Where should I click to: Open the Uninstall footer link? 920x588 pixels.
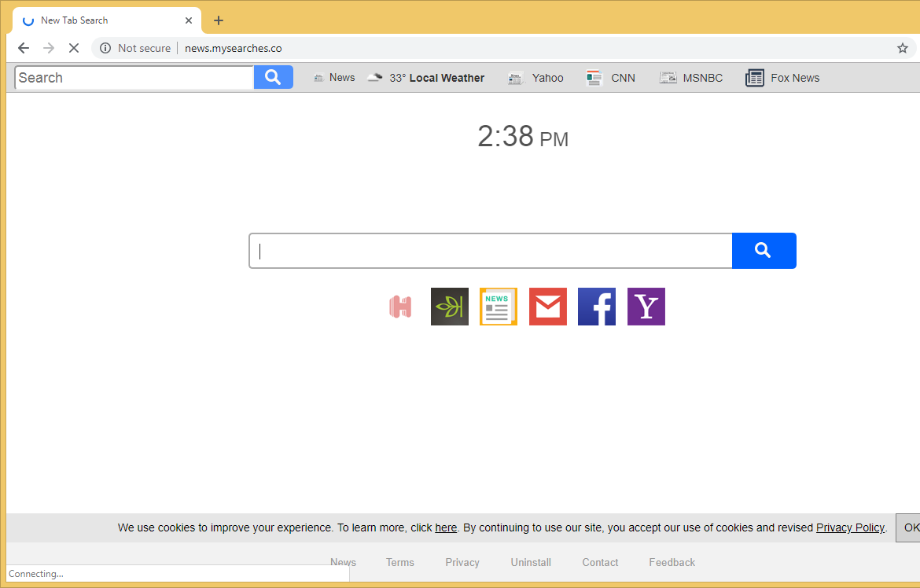pos(531,562)
